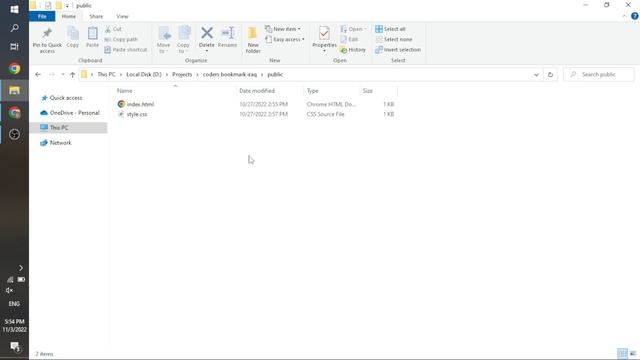
Task: Click Copy path command
Action: click(x=121, y=39)
